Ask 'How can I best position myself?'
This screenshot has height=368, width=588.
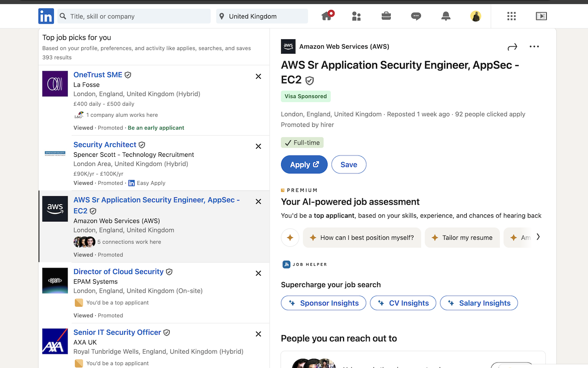362,238
